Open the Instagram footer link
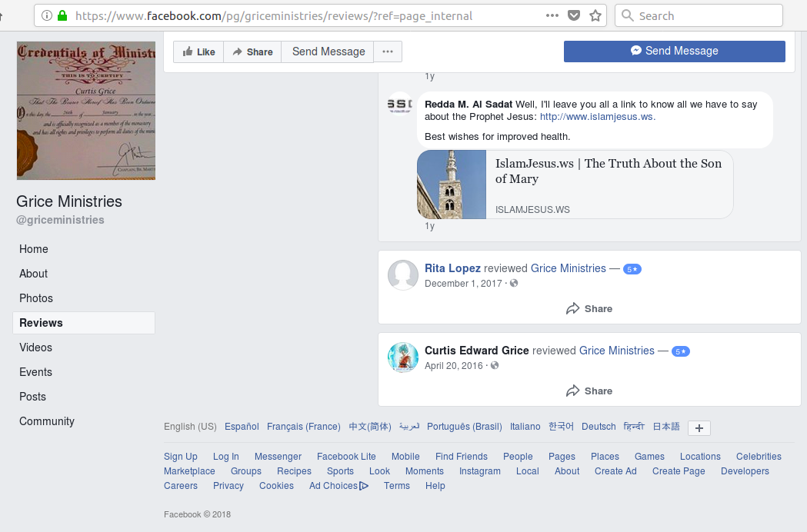 point(480,471)
